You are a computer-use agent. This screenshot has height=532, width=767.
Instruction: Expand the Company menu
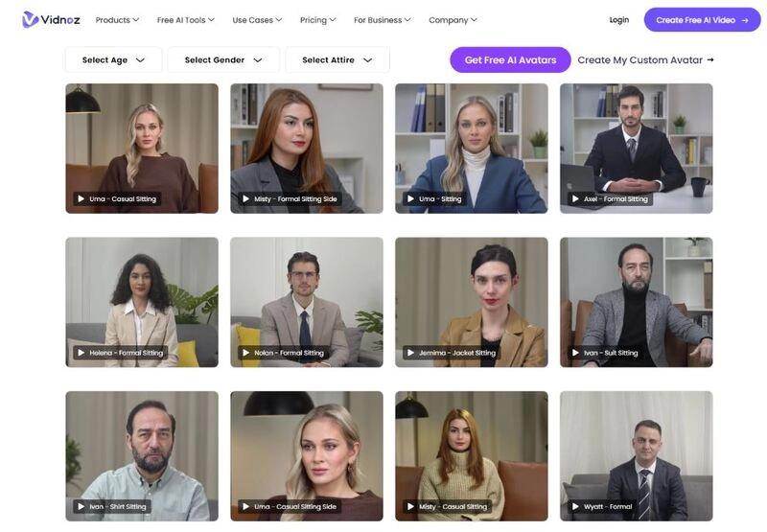coord(453,20)
